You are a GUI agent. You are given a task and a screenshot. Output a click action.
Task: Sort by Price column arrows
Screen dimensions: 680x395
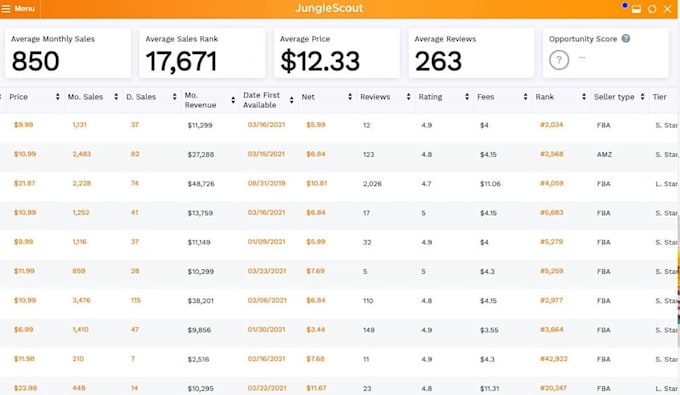pos(57,97)
